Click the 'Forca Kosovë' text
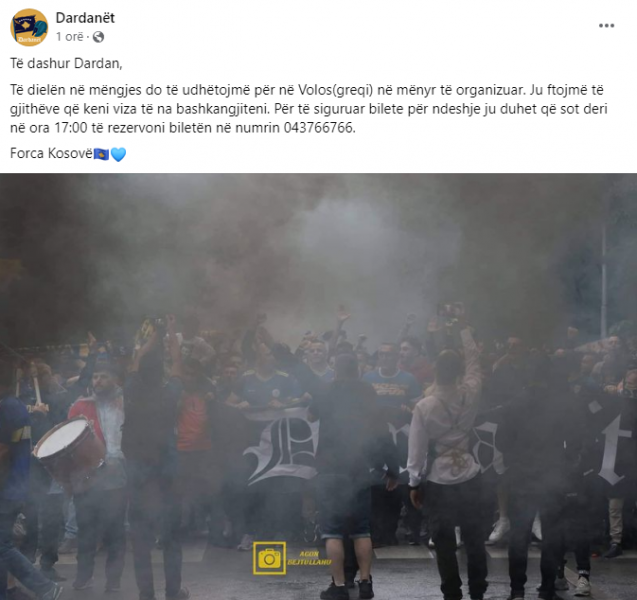637x600 pixels. pos(51,154)
